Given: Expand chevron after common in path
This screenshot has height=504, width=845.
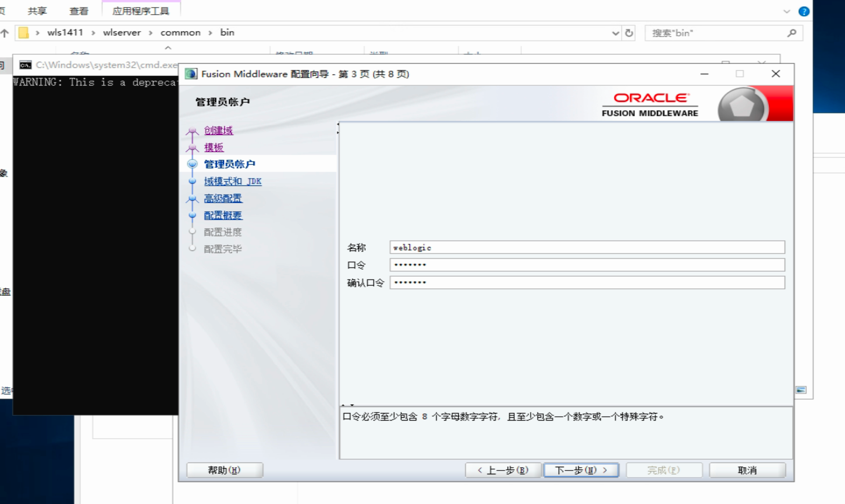Looking at the screenshot, I should [x=211, y=33].
